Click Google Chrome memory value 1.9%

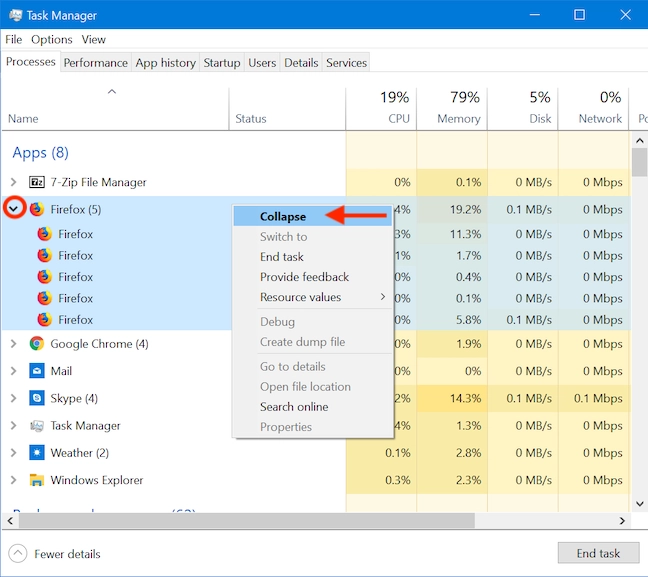(x=469, y=343)
